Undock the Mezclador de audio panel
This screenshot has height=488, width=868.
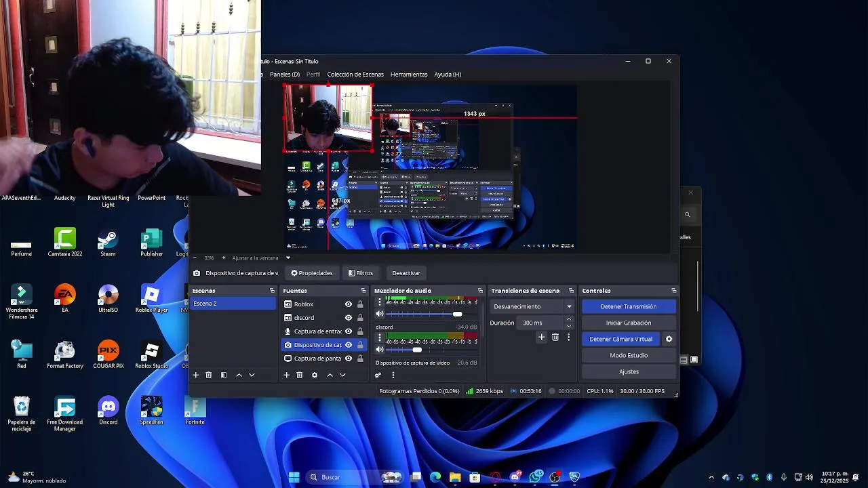click(x=480, y=291)
